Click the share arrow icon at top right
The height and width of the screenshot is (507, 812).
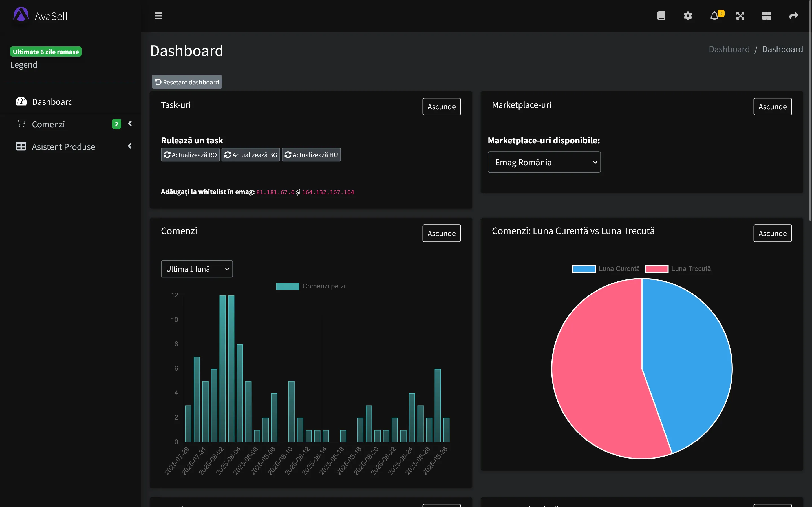point(794,16)
